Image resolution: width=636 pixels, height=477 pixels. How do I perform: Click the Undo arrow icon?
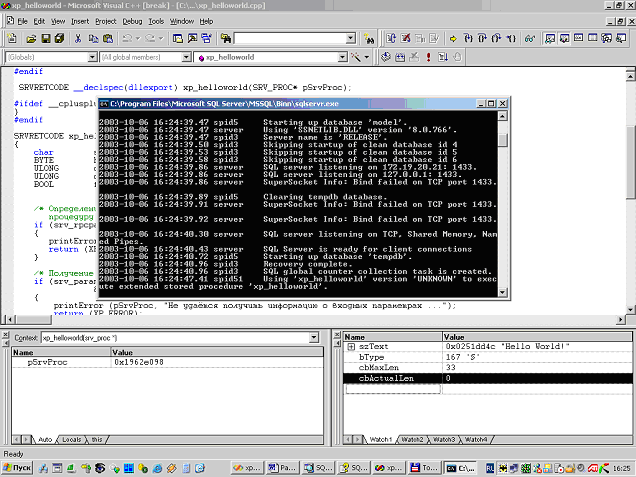click(127, 39)
